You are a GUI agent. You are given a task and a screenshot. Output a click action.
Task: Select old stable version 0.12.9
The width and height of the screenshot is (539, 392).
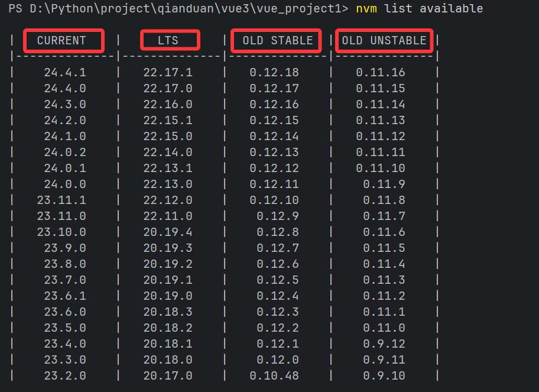click(278, 216)
